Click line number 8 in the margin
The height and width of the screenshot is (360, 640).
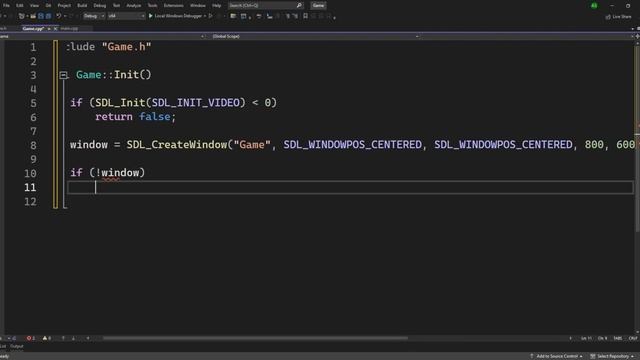(33, 145)
